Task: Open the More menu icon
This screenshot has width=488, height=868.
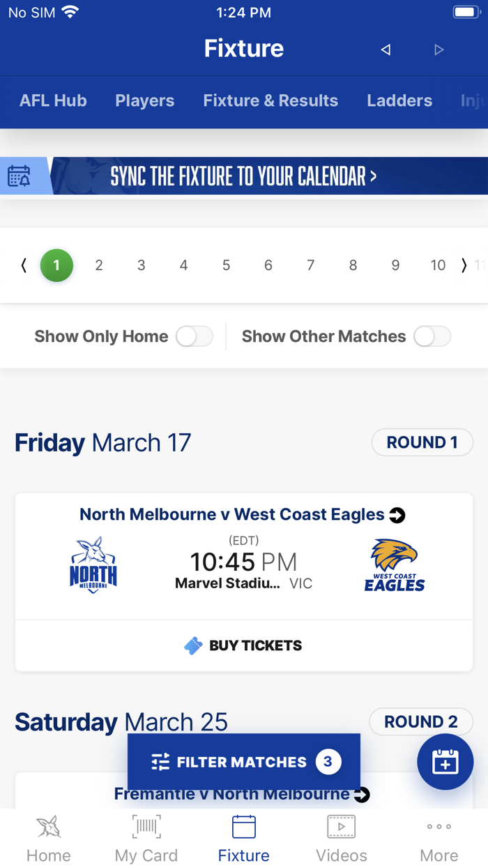Action: click(x=439, y=826)
